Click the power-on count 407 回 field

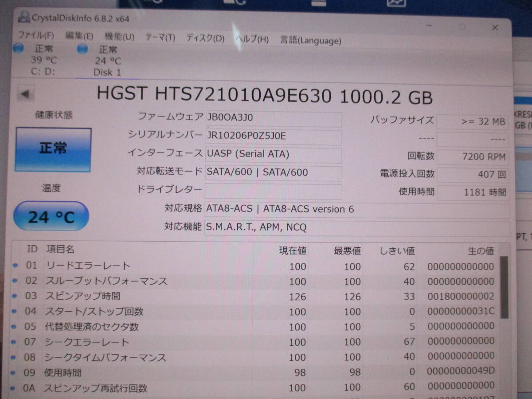tap(472, 175)
